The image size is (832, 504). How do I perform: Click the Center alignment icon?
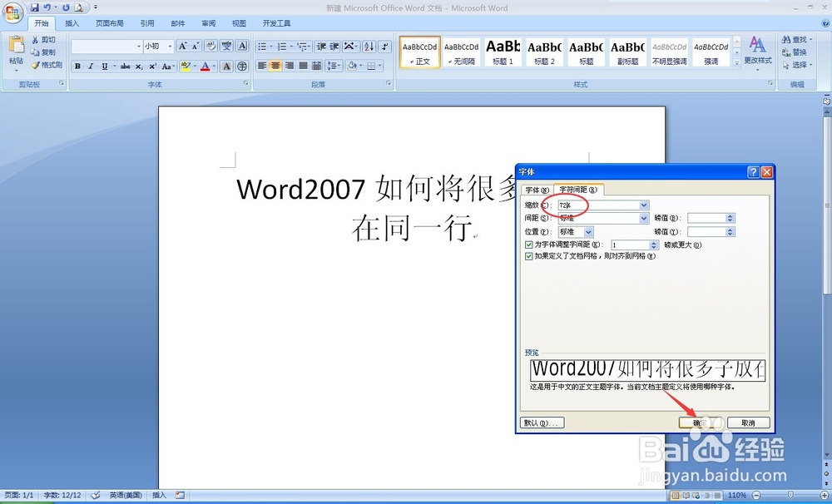pyautogui.click(x=275, y=66)
